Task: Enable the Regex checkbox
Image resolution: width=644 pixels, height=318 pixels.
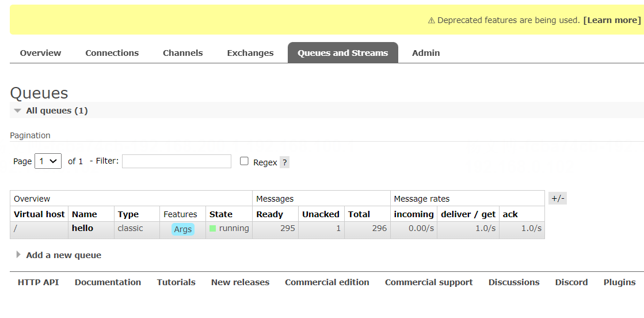Action: point(244,161)
